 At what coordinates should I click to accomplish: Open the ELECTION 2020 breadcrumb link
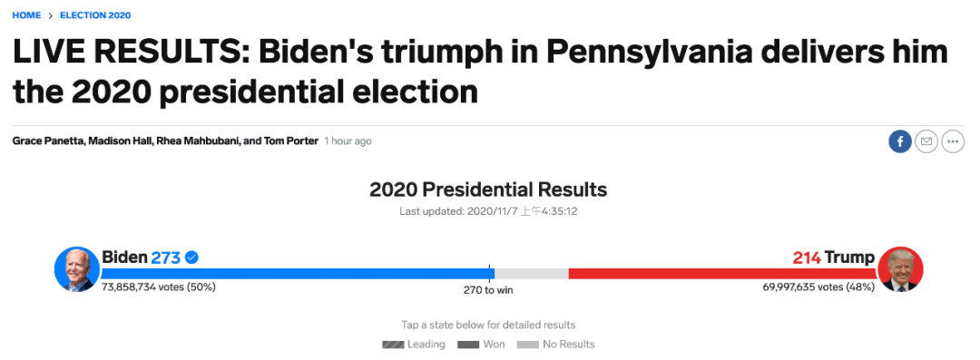click(x=95, y=15)
